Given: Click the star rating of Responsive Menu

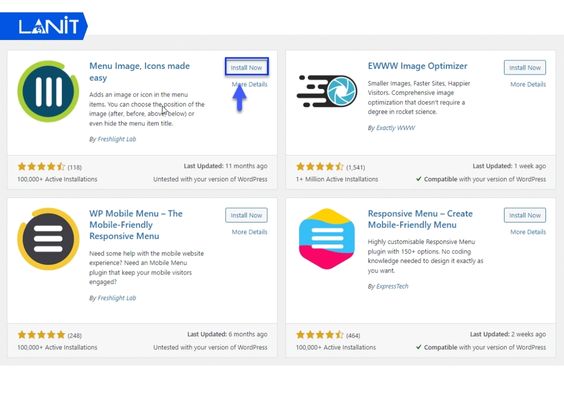Looking at the screenshot, I should point(320,335).
